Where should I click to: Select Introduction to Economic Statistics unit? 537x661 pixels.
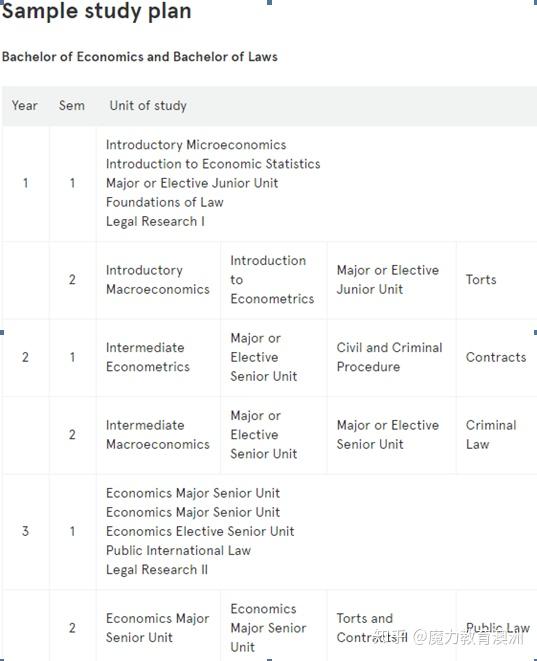point(213,164)
